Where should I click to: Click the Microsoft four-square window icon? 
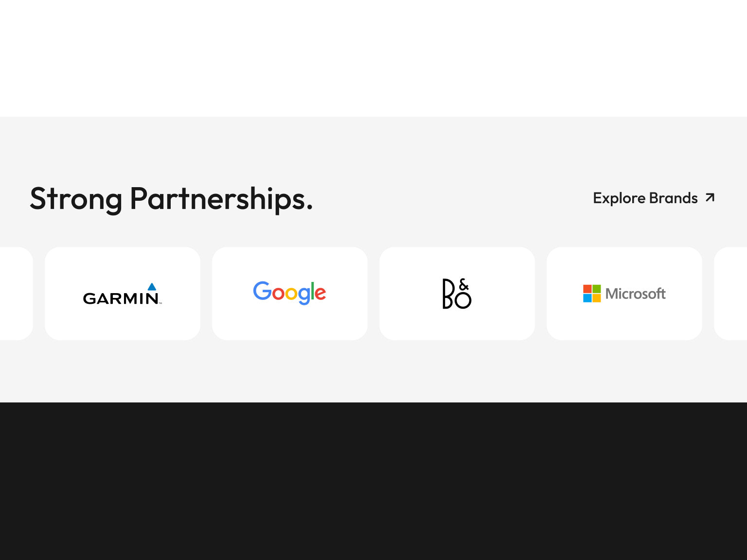pyautogui.click(x=592, y=294)
